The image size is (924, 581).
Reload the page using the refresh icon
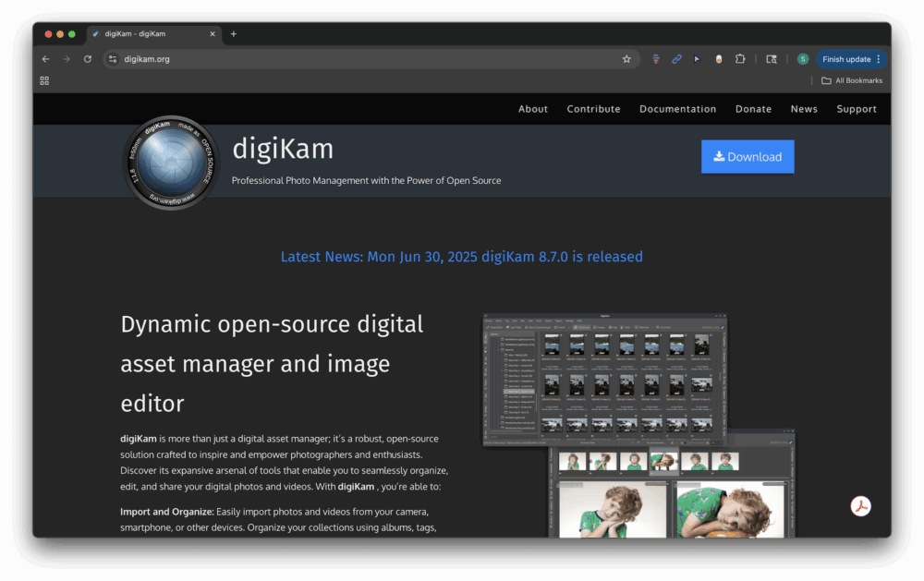coord(87,58)
